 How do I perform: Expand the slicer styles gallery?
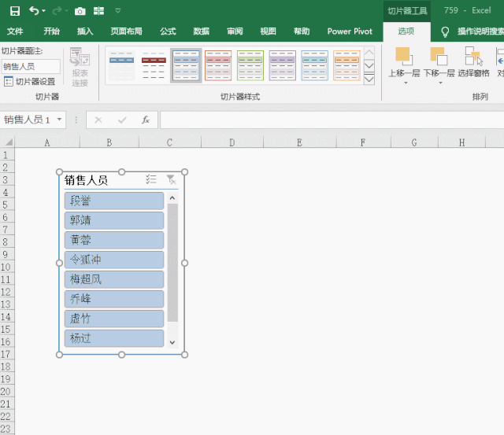coord(369,79)
